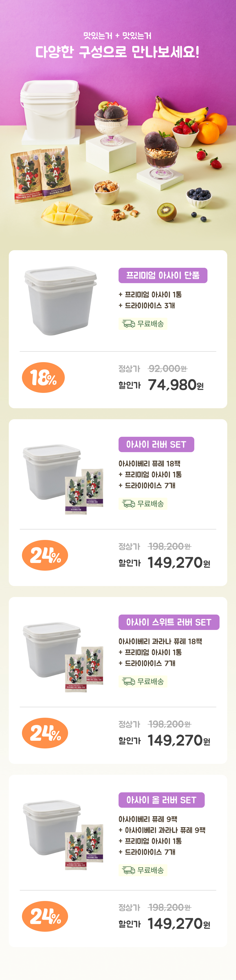Screen dimensions: 236x980
Task: Click the 24% badge in 아사이 올 러버 SET
Action: (45, 916)
